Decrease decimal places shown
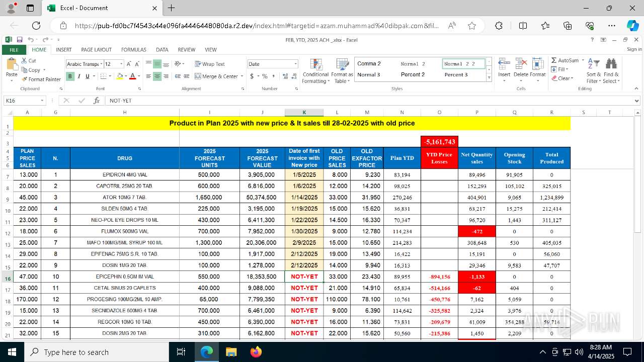Viewport: 644px width, 362px height. tap(294, 76)
